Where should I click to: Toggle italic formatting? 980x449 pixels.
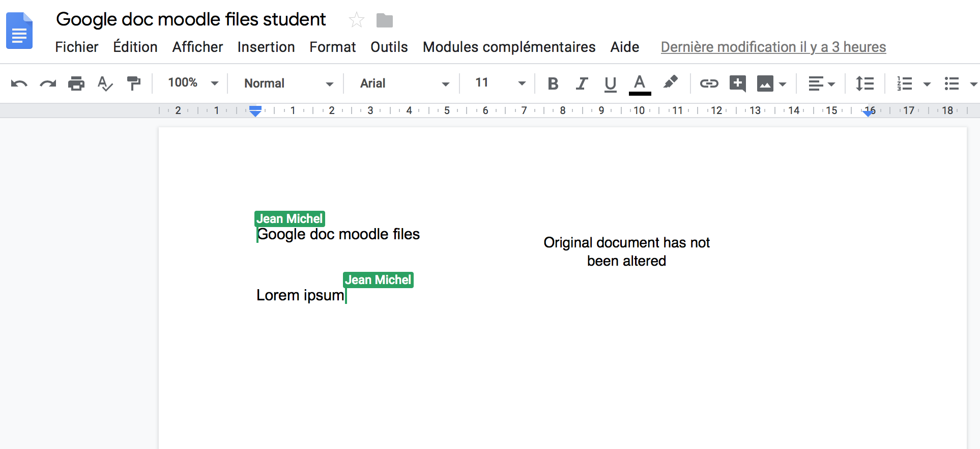pos(582,83)
